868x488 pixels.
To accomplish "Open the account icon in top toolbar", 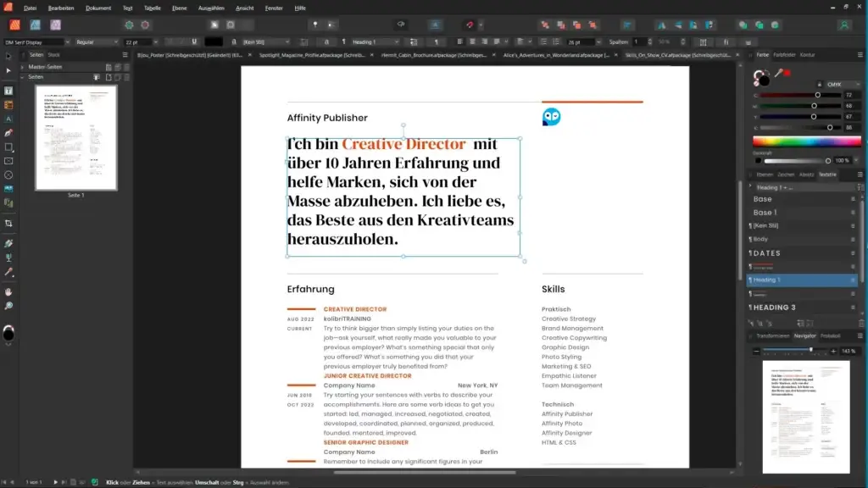I will pos(844,25).
